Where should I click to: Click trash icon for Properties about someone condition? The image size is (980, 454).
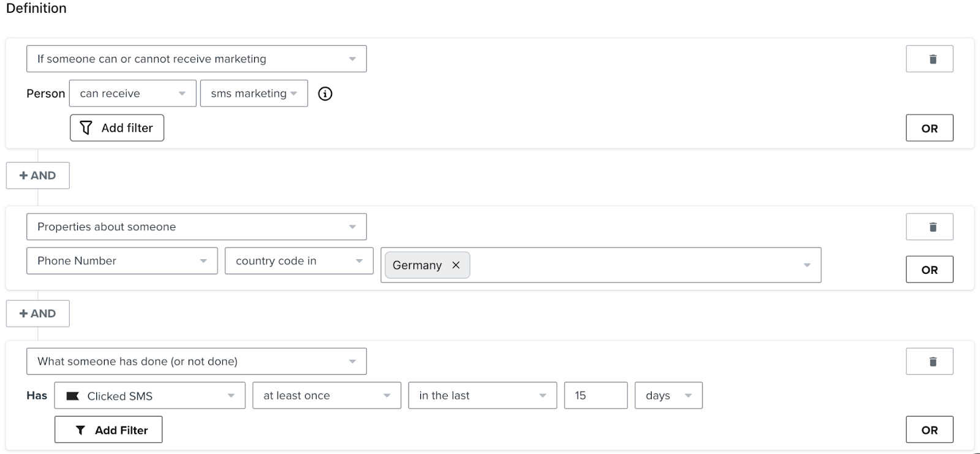[929, 227]
